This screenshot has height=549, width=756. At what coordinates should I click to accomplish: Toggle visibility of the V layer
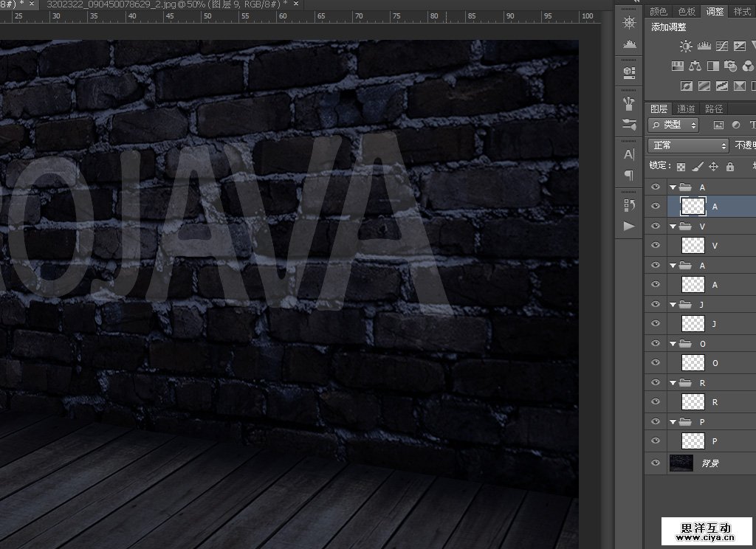[x=655, y=246]
